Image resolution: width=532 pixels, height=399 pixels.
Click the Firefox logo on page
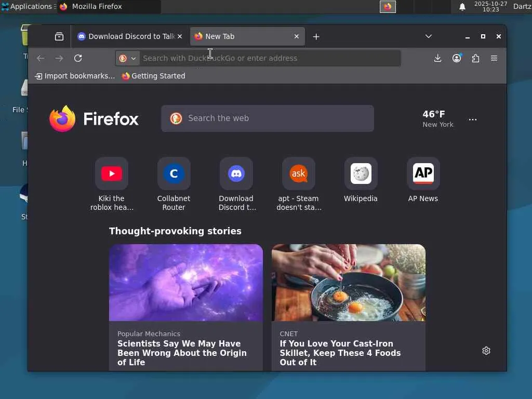94,119
